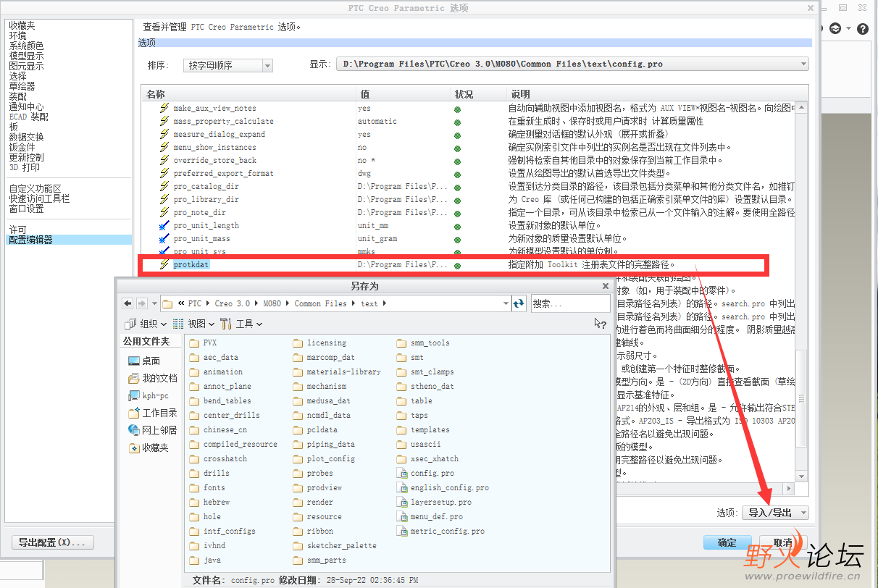Select the 钣金件 sidebar item
The width and height of the screenshot is (878, 588).
[x=22, y=147]
